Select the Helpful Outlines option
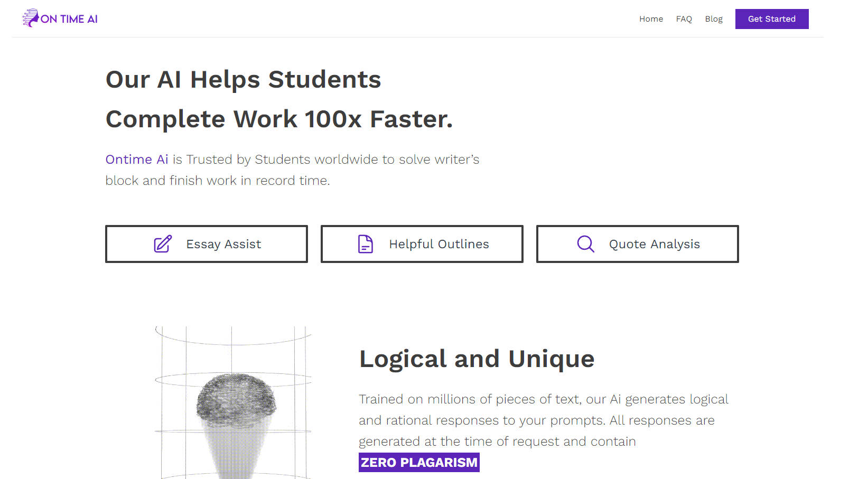This screenshot has width=868, height=479. pyautogui.click(x=422, y=244)
